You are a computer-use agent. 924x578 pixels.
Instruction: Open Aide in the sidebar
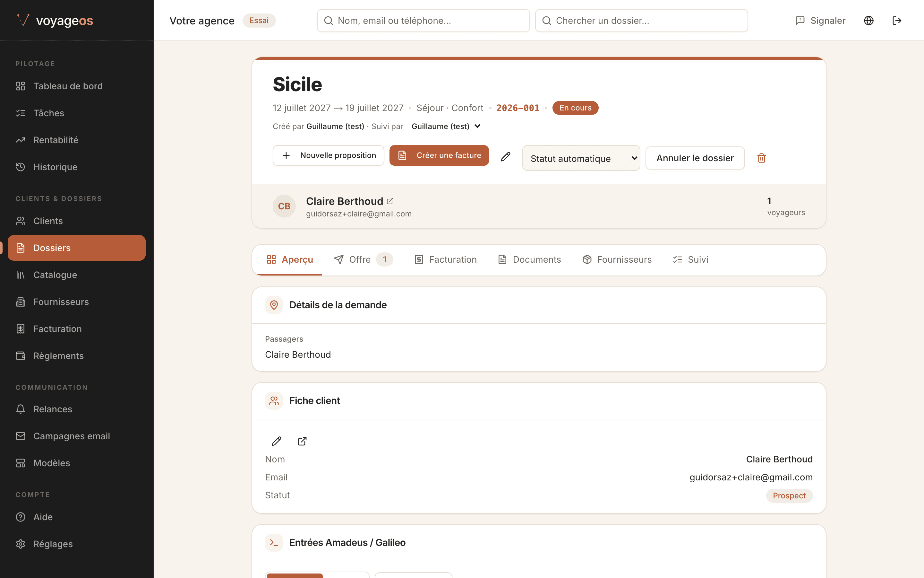[77, 517]
